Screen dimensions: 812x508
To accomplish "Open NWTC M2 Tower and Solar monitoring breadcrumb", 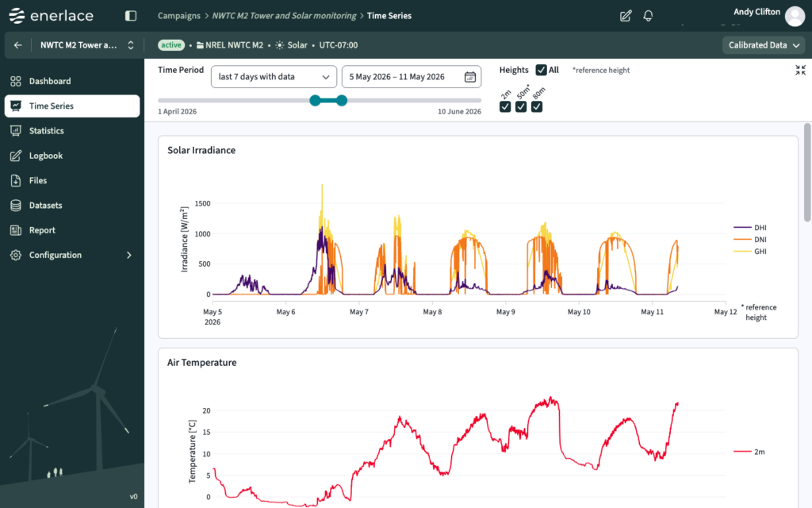I will (285, 16).
